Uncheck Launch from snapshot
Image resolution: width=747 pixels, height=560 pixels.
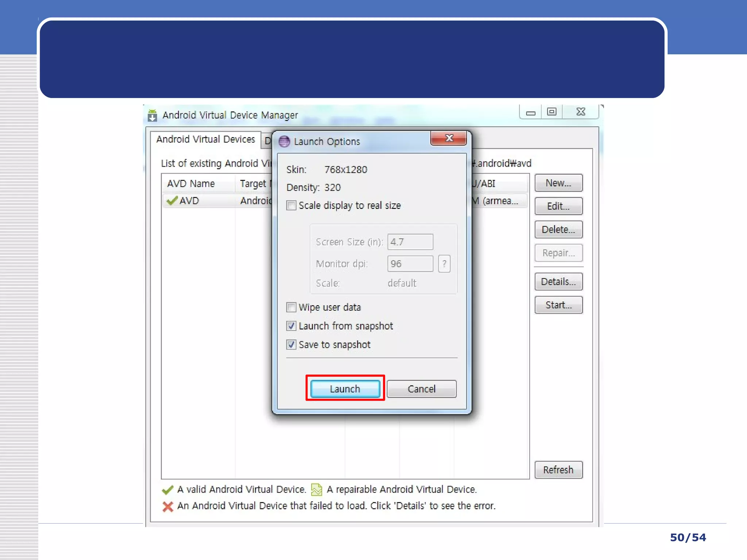pyautogui.click(x=291, y=326)
